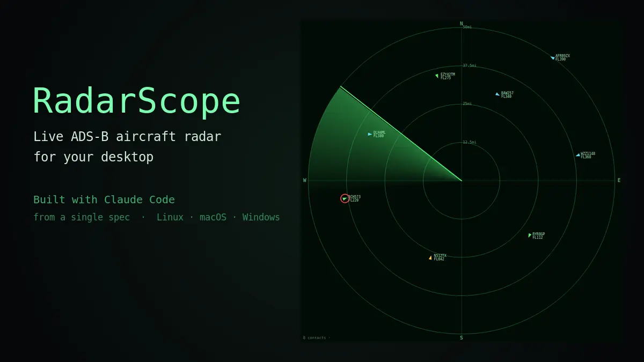Select the WZZ1148 aircraft blip

(577, 155)
